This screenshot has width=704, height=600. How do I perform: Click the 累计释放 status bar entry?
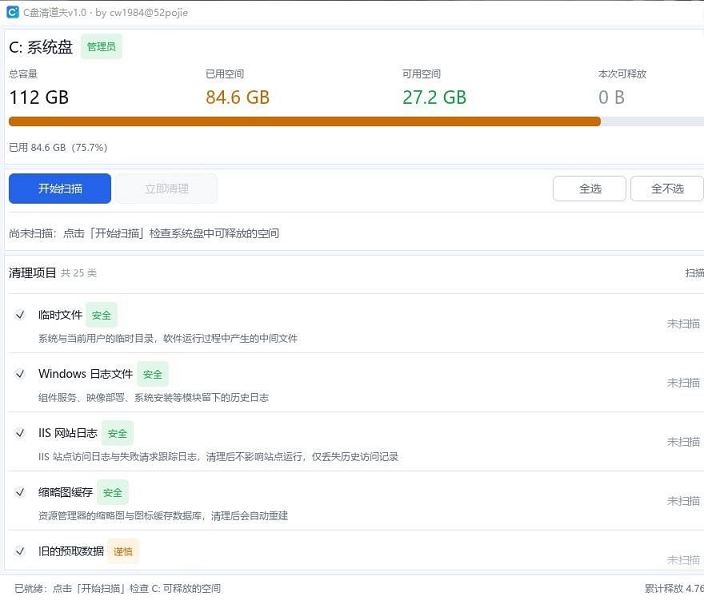click(674, 588)
